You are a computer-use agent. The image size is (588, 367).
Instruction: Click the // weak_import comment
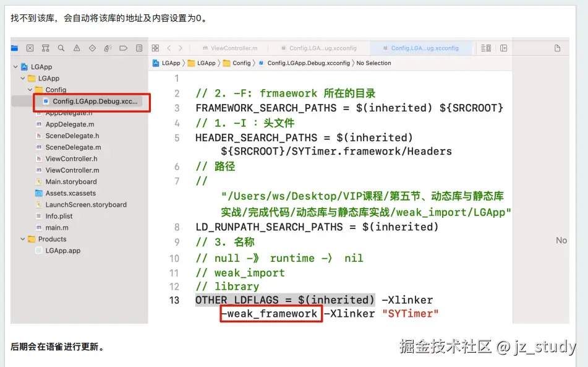click(240, 273)
